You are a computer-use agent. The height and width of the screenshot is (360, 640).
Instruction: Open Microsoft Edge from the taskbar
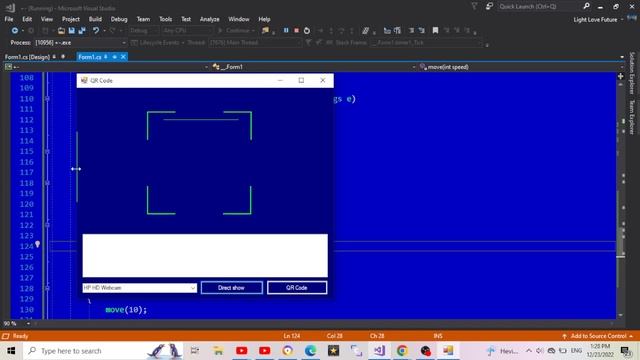pyautogui.click(x=311, y=351)
